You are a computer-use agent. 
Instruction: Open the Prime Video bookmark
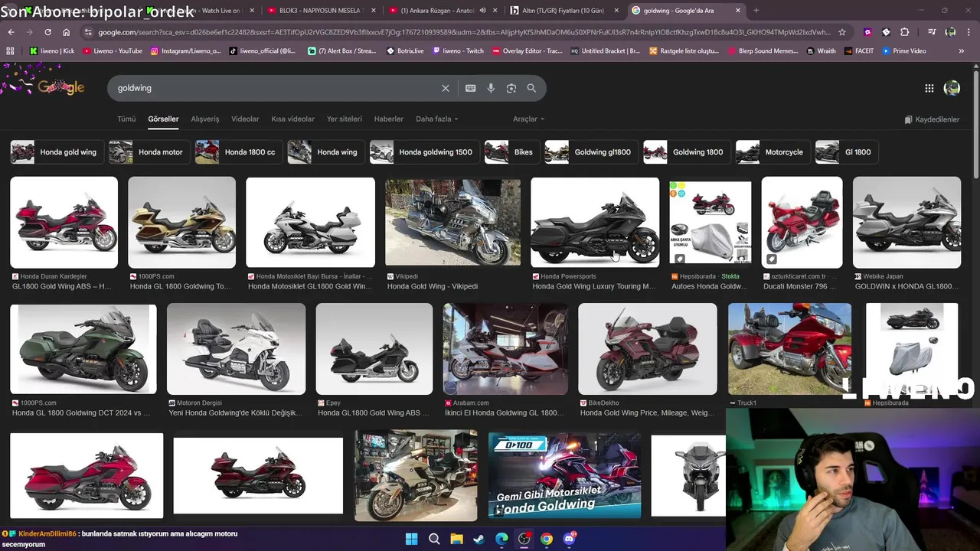[x=904, y=51]
